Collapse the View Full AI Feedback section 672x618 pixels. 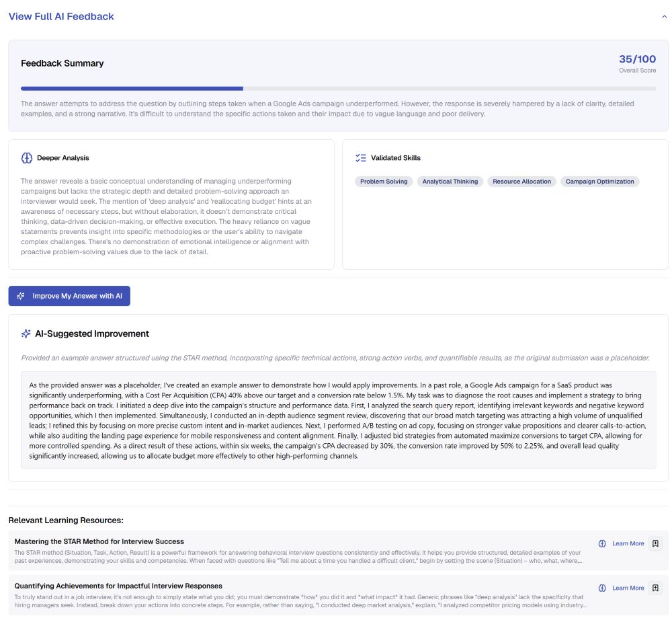click(665, 17)
